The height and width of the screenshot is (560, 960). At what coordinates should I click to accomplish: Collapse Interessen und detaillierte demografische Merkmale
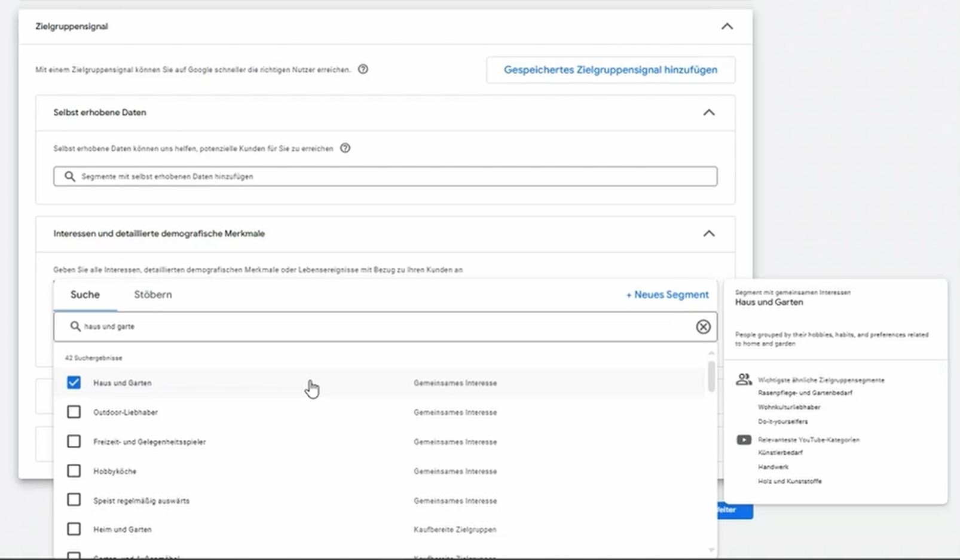[710, 233]
